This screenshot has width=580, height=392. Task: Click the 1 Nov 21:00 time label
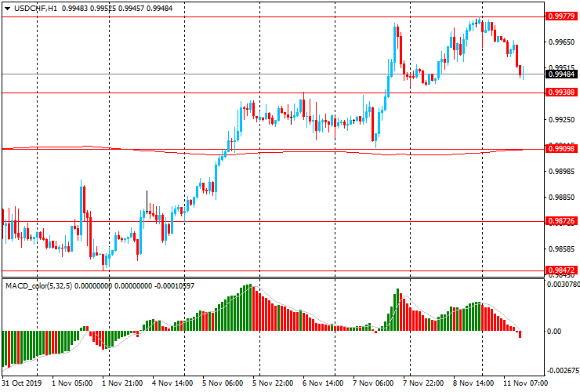122,384
